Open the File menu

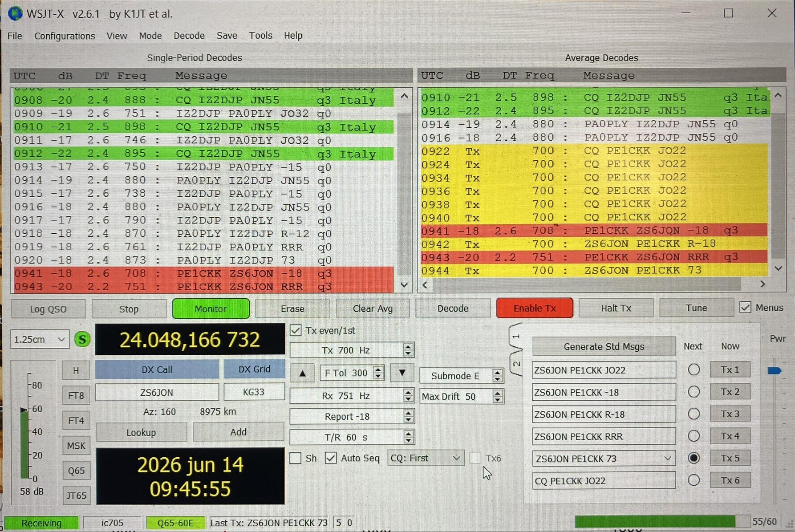coord(15,36)
